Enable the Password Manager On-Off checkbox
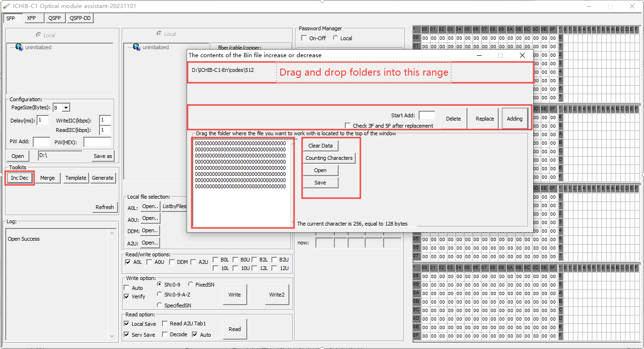 click(304, 38)
